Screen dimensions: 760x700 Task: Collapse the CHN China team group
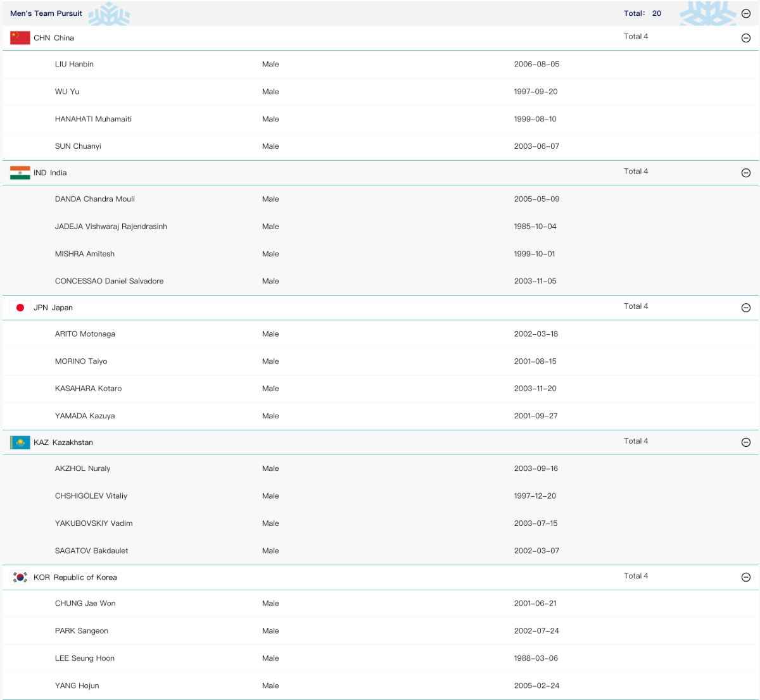tap(745, 38)
